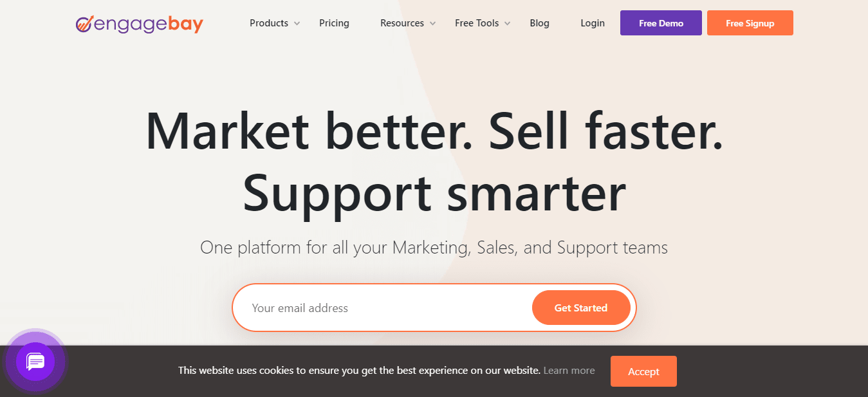
Task: Open the Resources menu label
Action: (402, 23)
